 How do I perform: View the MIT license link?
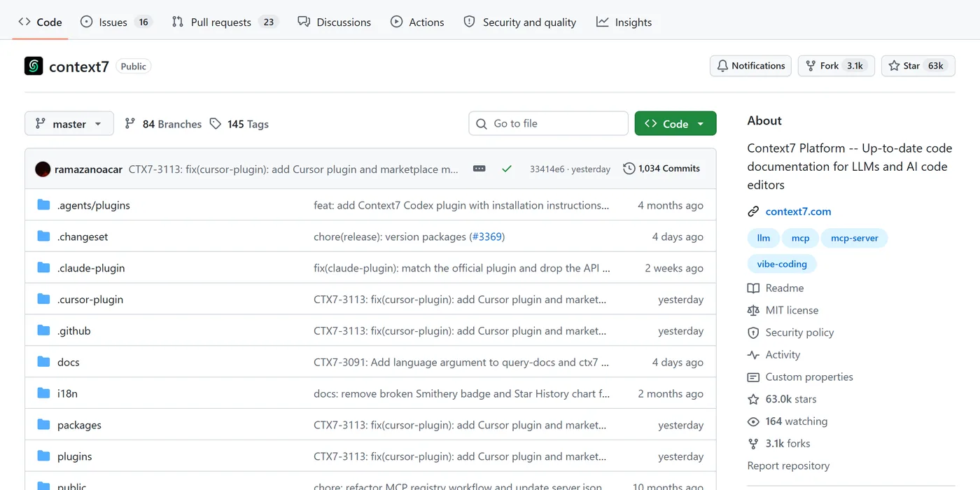coord(783,310)
